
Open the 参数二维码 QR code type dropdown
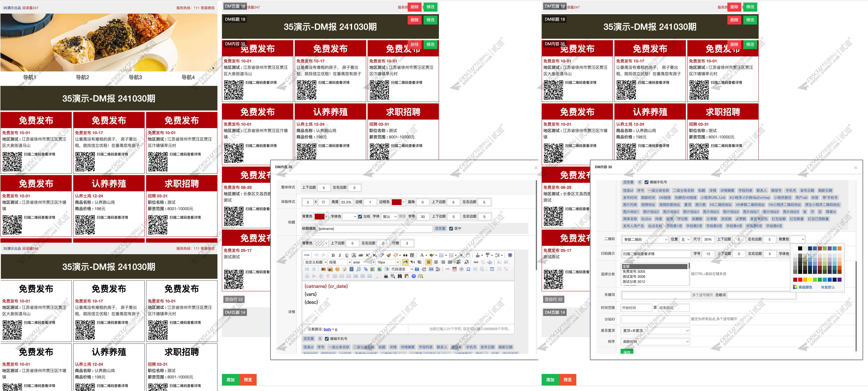tap(645, 239)
